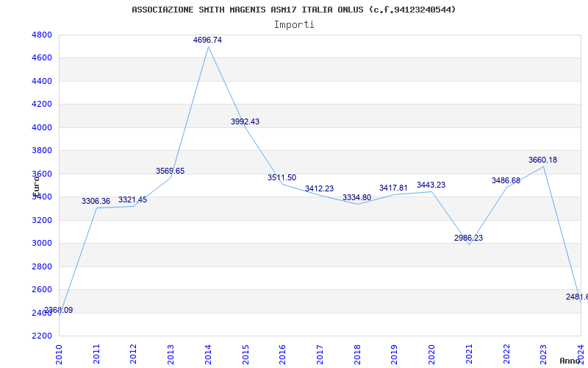Click the x-axis year 2022
Viewport: 588px width, 368px height.
pyautogui.click(x=506, y=354)
